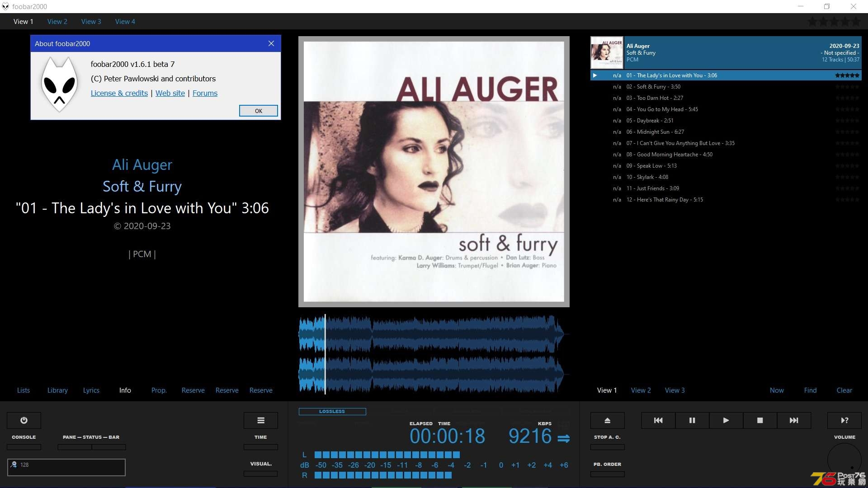Toggle the VISUAL. indicator bar

pyautogui.click(x=261, y=474)
